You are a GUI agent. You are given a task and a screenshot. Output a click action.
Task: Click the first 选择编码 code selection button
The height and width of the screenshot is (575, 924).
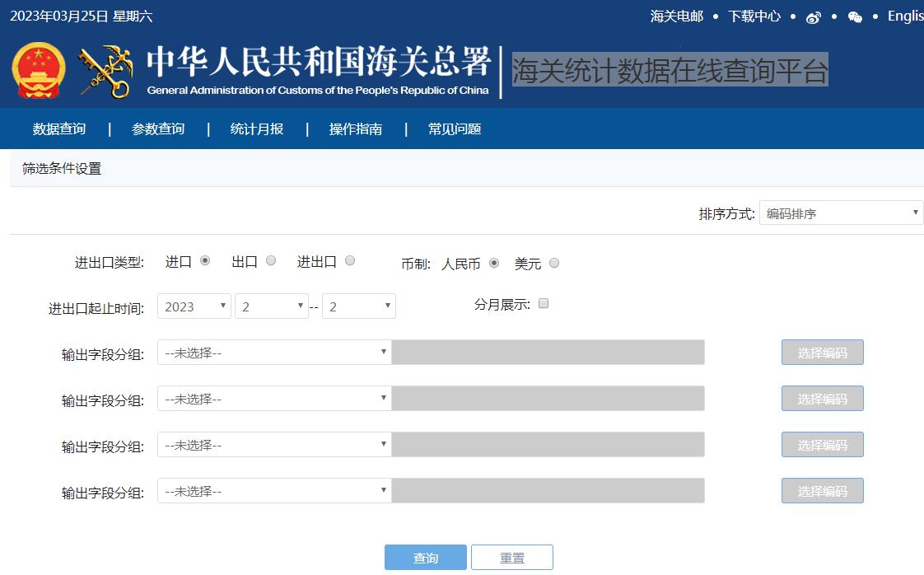(821, 352)
